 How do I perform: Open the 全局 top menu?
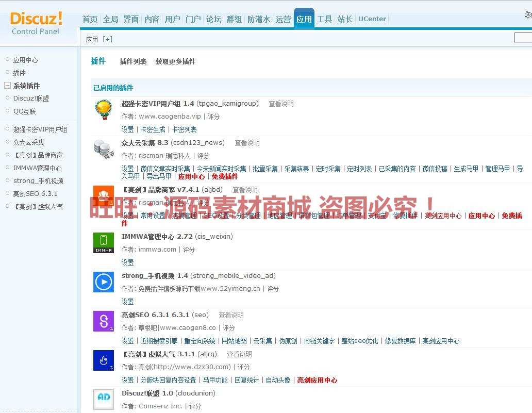(x=111, y=19)
